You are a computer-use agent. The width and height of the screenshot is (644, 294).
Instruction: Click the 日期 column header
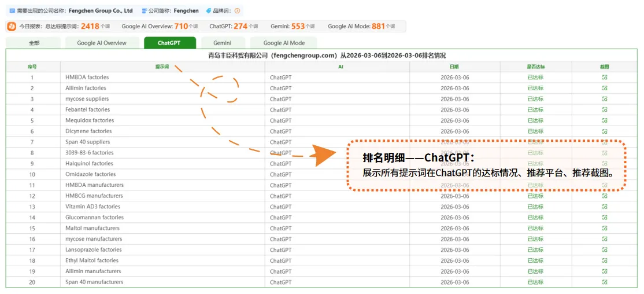(454, 67)
